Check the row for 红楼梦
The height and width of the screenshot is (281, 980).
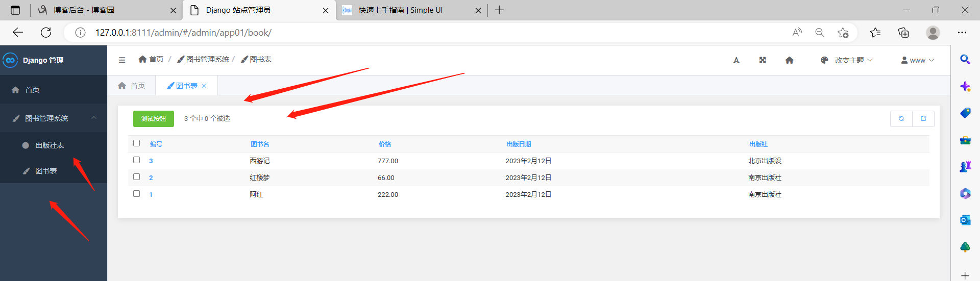(136, 177)
